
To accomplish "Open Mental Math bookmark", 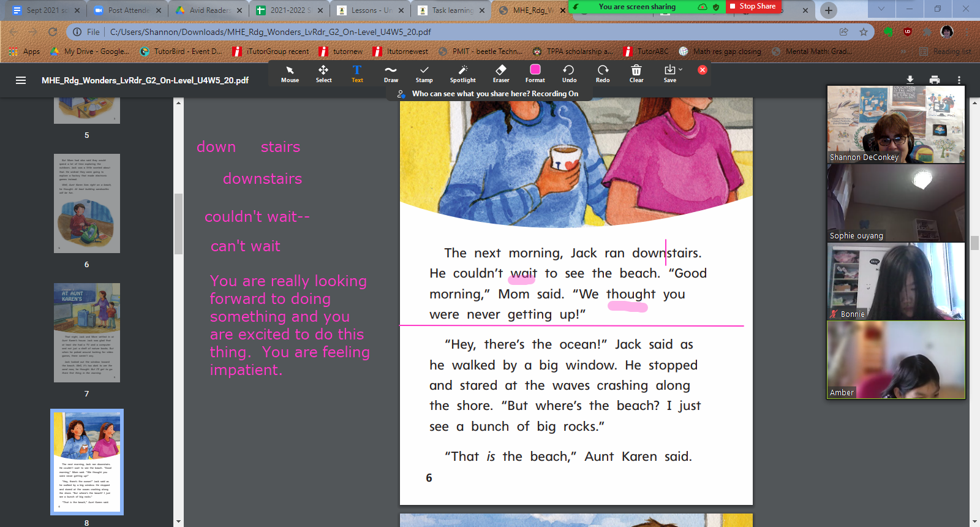I will point(812,51).
